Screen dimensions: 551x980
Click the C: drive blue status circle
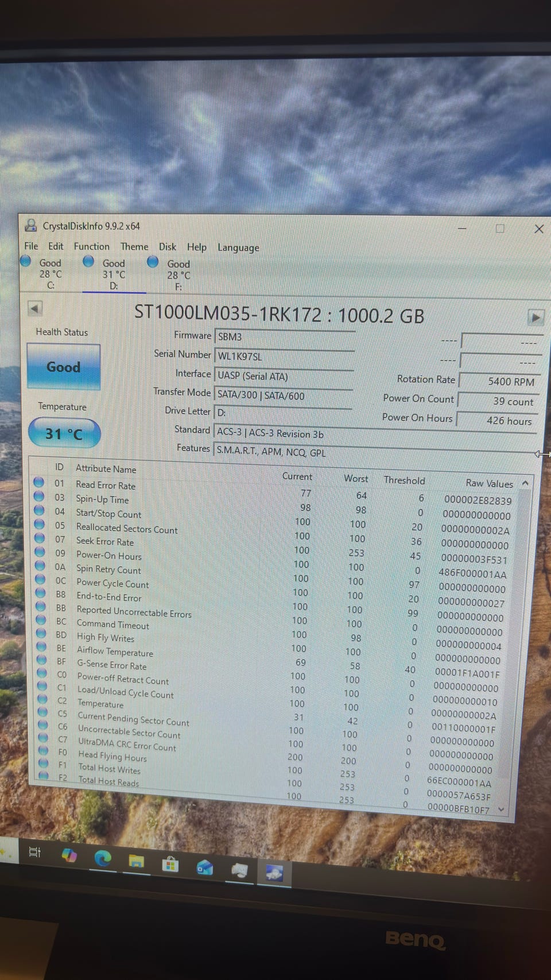click(x=25, y=261)
